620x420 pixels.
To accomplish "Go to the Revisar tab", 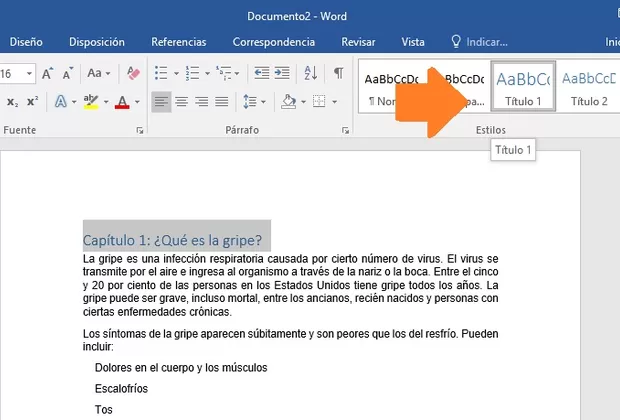I will tap(358, 42).
